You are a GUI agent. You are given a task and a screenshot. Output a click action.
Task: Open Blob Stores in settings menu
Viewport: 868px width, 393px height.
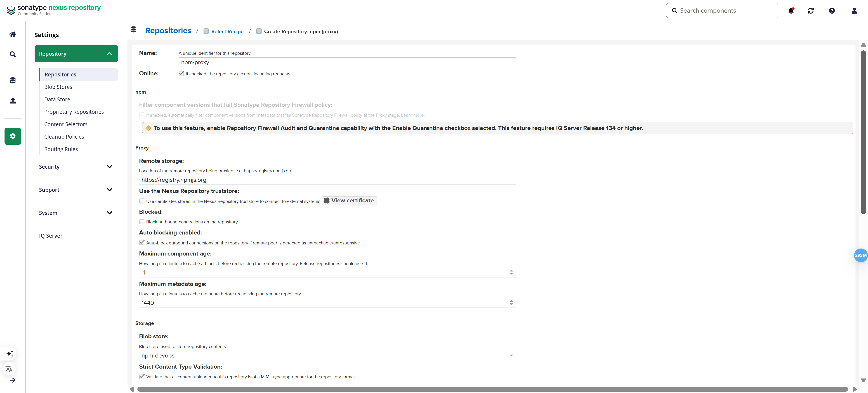coord(58,87)
